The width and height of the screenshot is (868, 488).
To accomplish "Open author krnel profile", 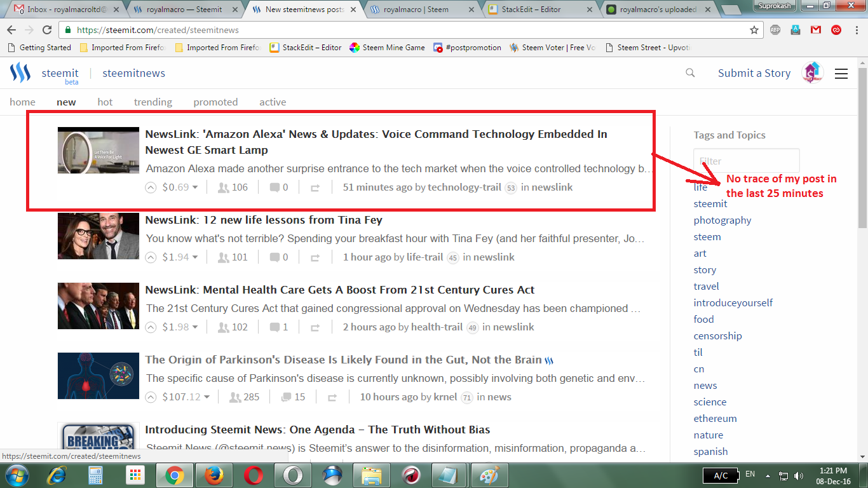I will tap(446, 397).
